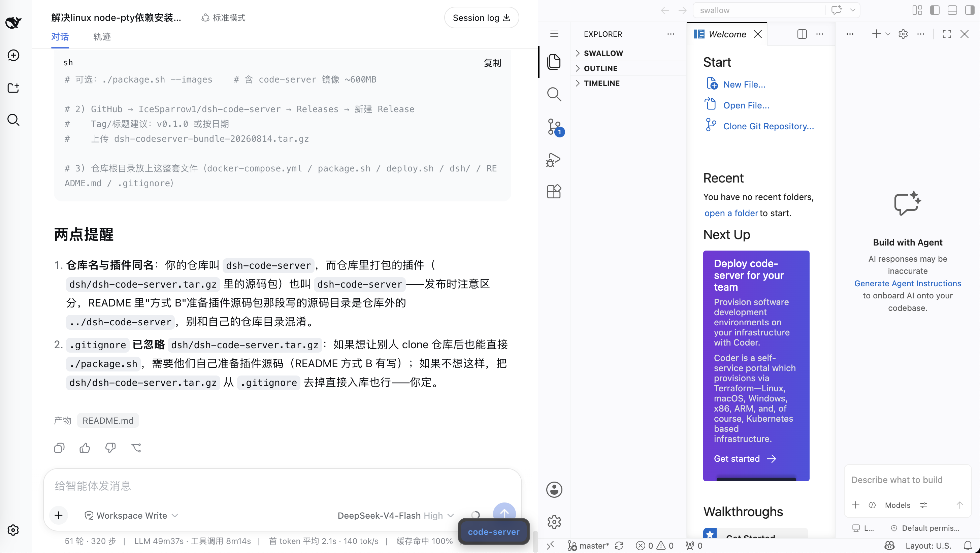980x553 pixels.
Task: Open the Default permissions selector
Action: click(925, 528)
